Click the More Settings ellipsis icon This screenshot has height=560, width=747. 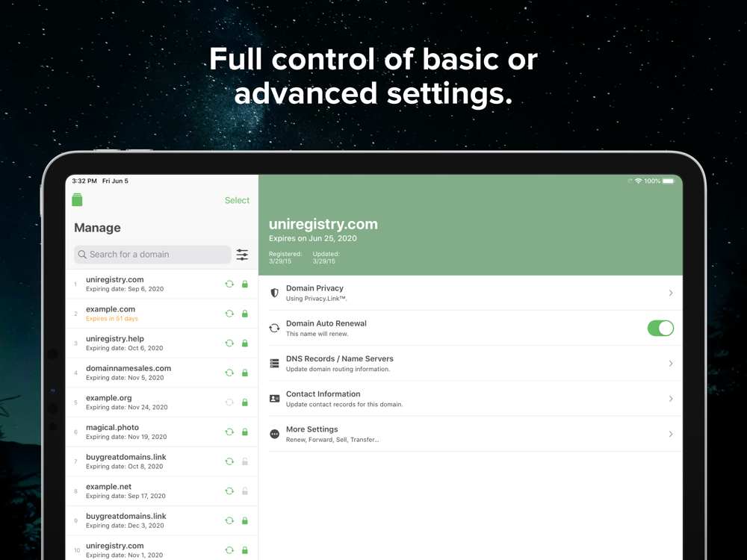(x=274, y=434)
